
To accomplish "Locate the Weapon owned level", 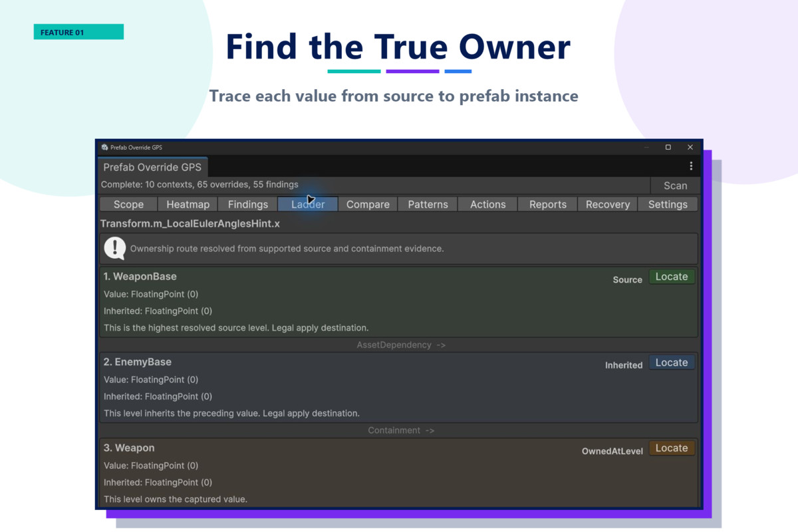I will pos(672,448).
